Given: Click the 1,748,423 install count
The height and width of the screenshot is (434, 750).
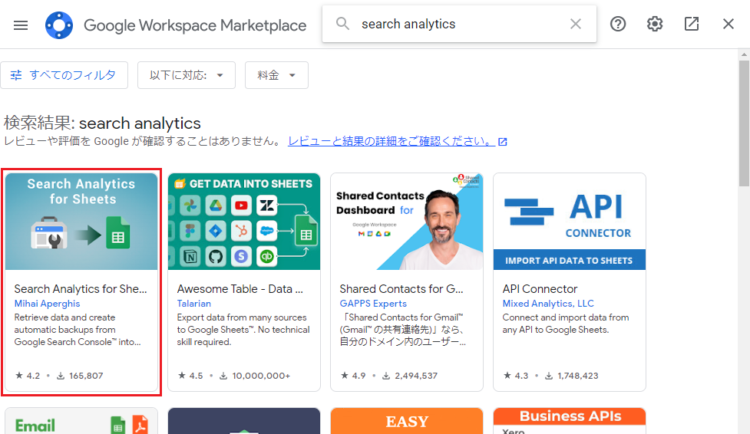Looking at the screenshot, I should (572, 376).
